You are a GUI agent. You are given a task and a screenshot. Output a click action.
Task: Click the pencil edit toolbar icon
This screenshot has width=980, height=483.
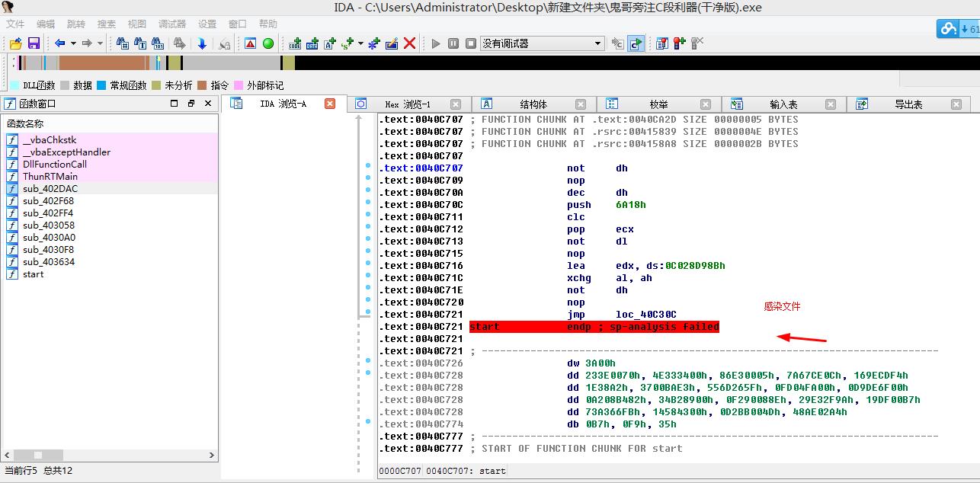392,43
